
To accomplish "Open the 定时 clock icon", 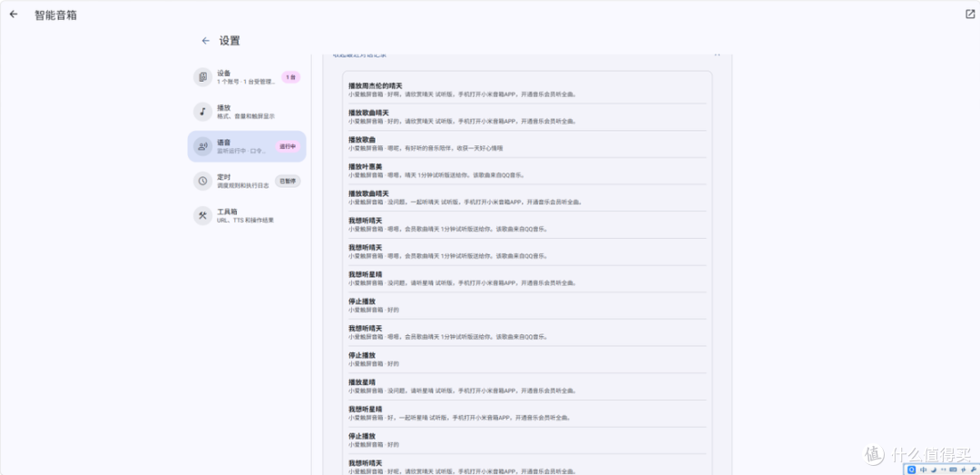I will click(x=202, y=181).
